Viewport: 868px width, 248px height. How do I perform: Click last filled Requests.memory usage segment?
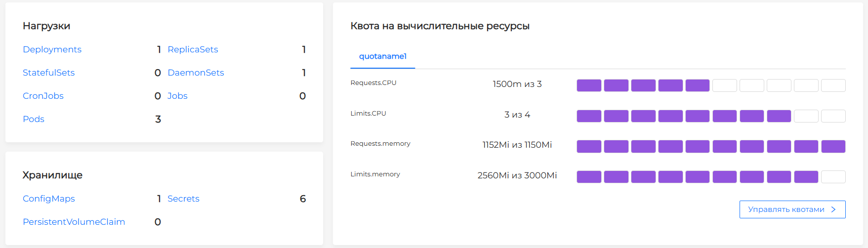[x=833, y=146]
